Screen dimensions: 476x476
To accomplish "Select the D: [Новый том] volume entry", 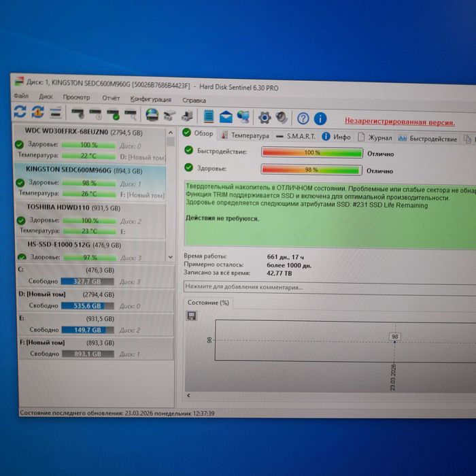I will coord(96,301).
